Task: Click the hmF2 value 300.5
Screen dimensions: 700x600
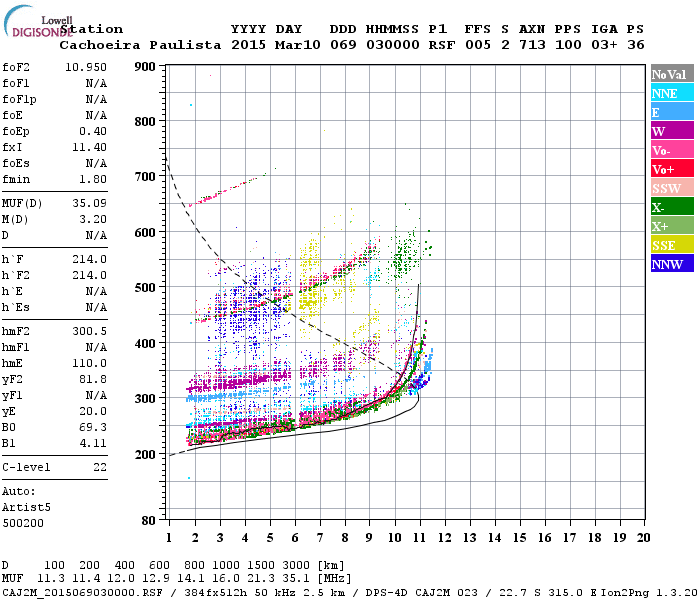Action: [89, 331]
